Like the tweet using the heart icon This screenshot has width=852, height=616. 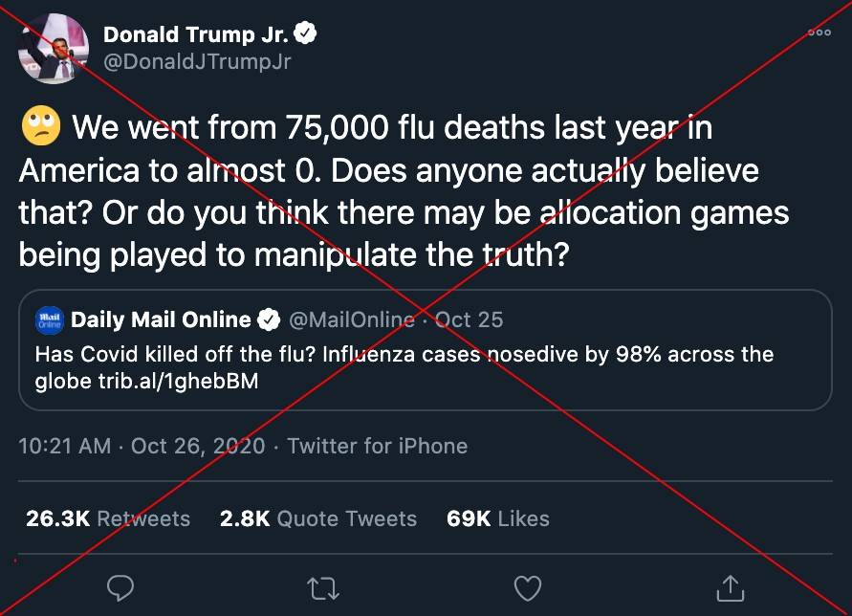pos(527,588)
